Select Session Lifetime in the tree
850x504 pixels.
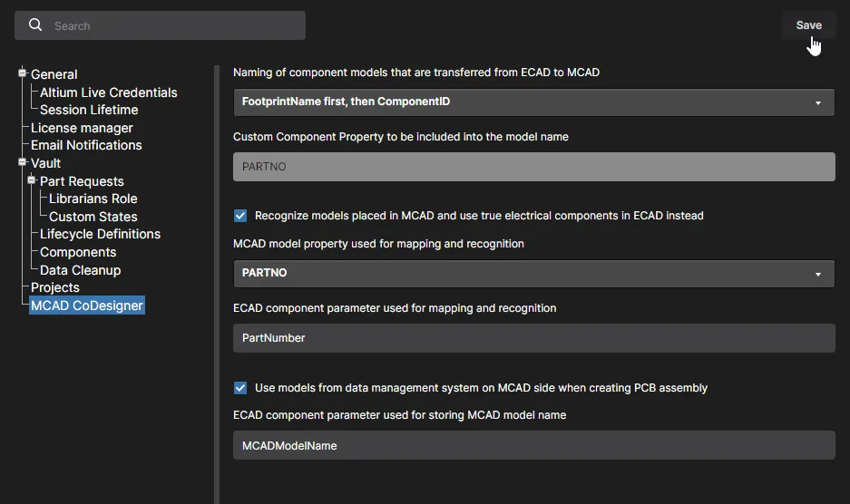[89, 110]
